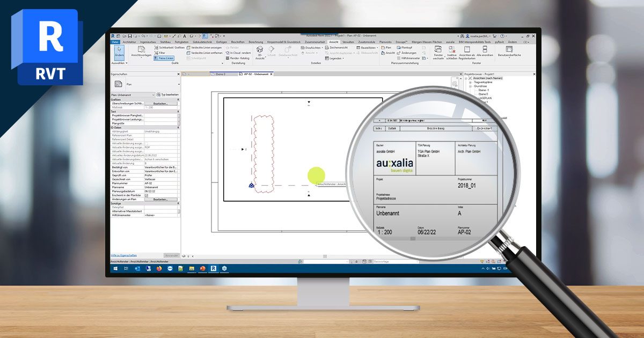
Task: Choose Verdeckte Linien entfernen
Action: click(204, 53)
